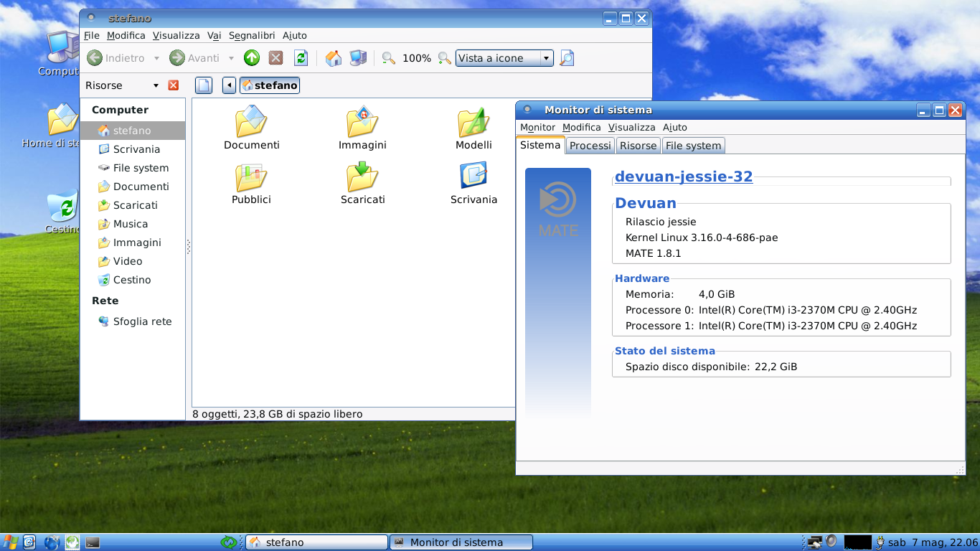The height and width of the screenshot is (551, 980).
Task: Zoom in with the plus magnifier
Action: (445, 58)
